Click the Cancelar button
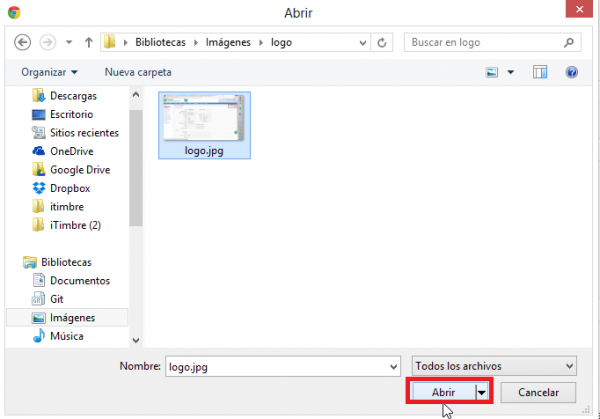 click(x=538, y=392)
